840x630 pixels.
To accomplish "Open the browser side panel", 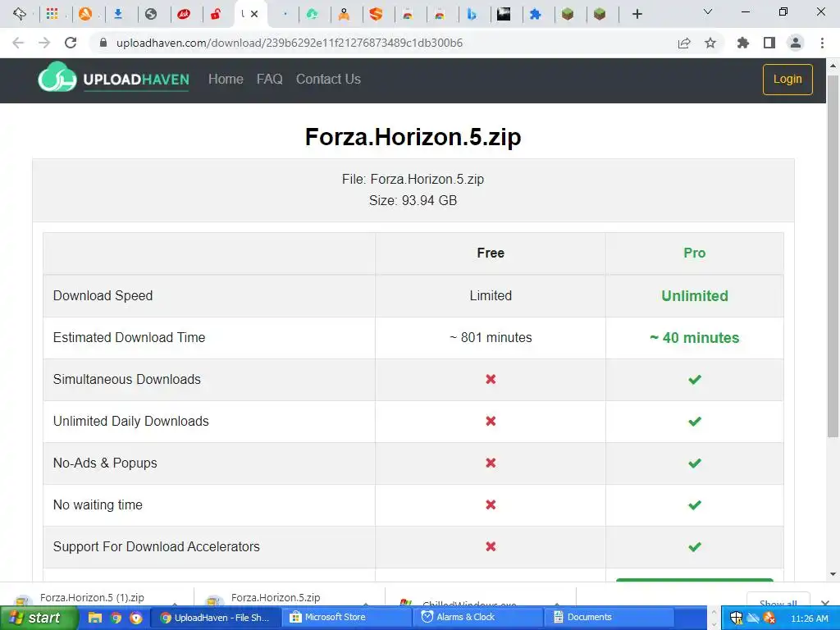I will (x=769, y=43).
